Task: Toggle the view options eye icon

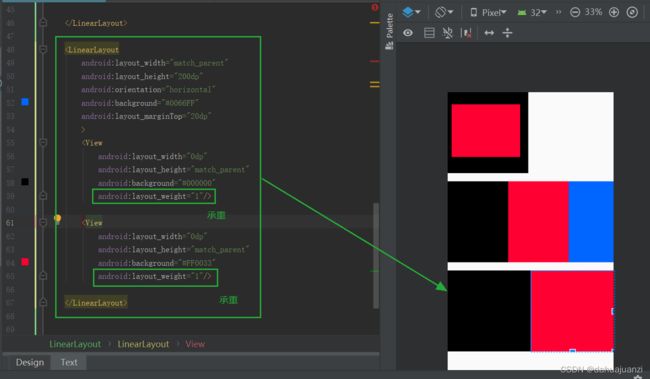Action: 408,33
